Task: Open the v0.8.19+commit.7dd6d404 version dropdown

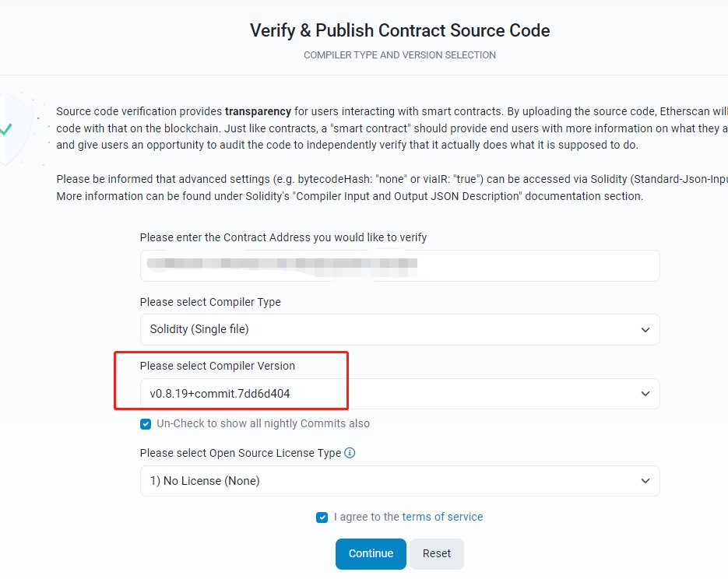Action: point(399,394)
